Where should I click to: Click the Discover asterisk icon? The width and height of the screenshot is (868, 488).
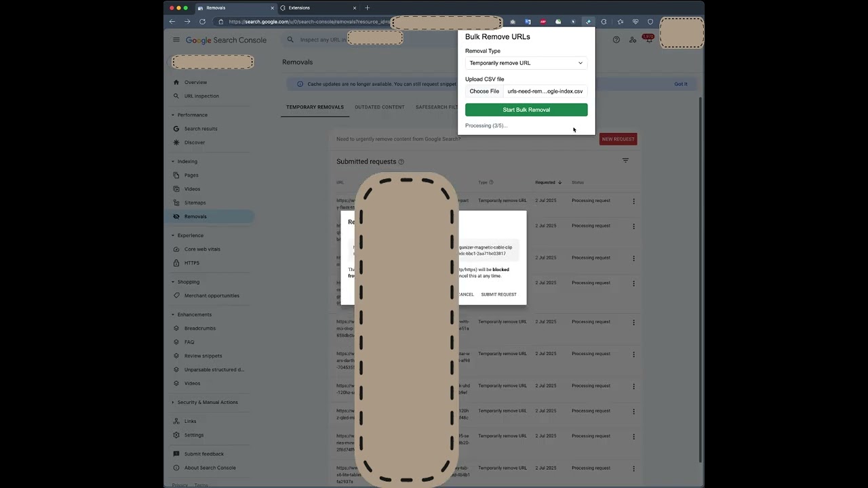[x=176, y=142]
